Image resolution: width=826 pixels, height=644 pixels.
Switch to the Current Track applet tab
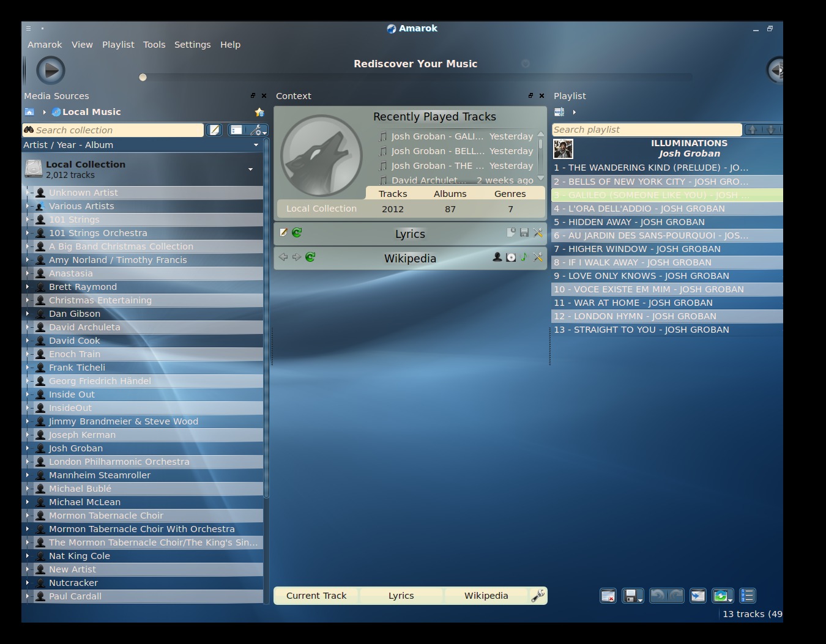pyautogui.click(x=316, y=596)
